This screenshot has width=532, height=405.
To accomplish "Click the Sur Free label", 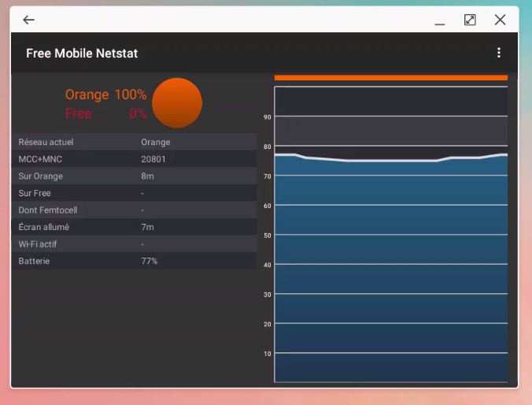I will click(35, 193).
